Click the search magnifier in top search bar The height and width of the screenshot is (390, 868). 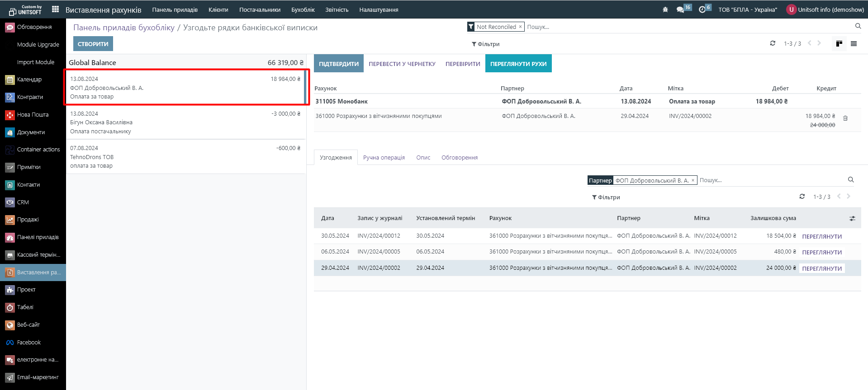[858, 26]
